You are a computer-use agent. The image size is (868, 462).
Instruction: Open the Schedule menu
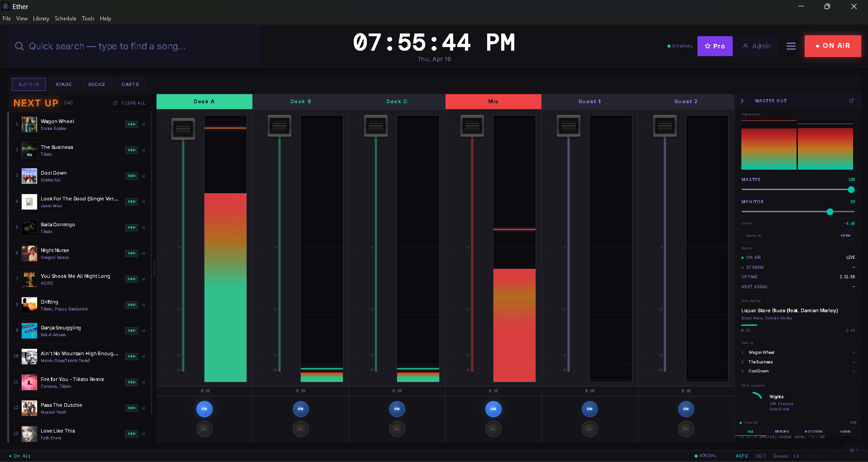click(x=65, y=19)
